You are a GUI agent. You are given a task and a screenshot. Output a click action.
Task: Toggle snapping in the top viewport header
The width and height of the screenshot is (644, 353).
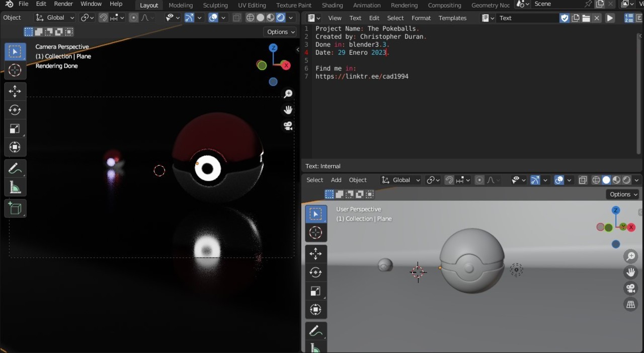[103, 18]
